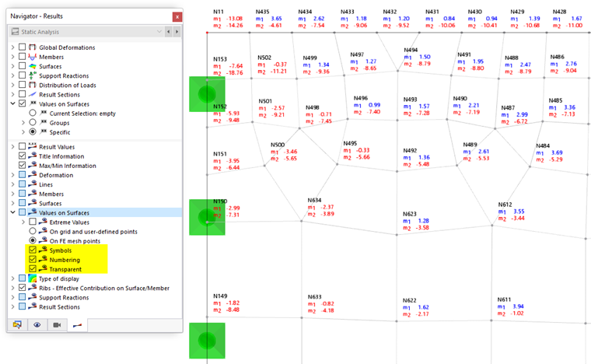Viewport: 591px width, 364px height.
Task: Open the Views tab camera icon
Action: (x=57, y=325)
